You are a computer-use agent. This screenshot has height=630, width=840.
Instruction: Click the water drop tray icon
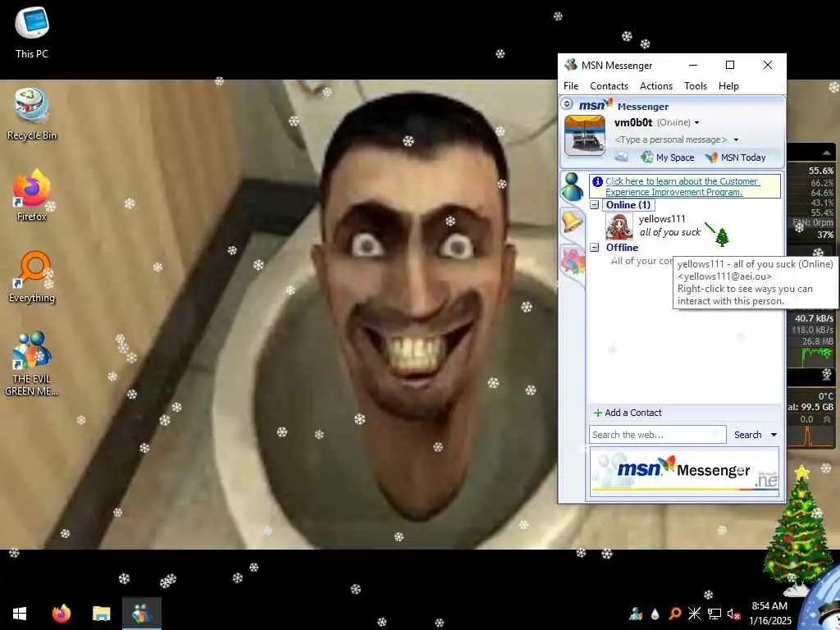[x=655, y=614]
